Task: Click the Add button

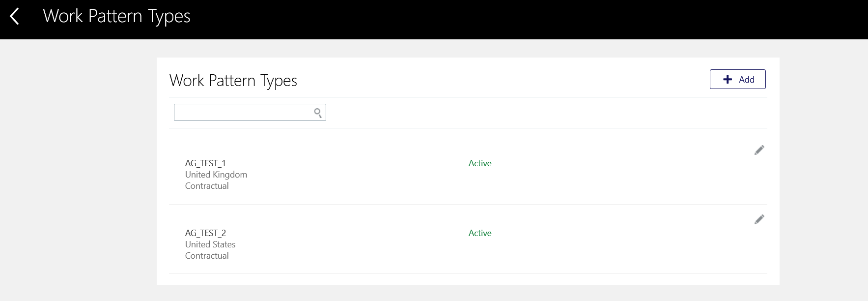Action: [x=737, y=79]
